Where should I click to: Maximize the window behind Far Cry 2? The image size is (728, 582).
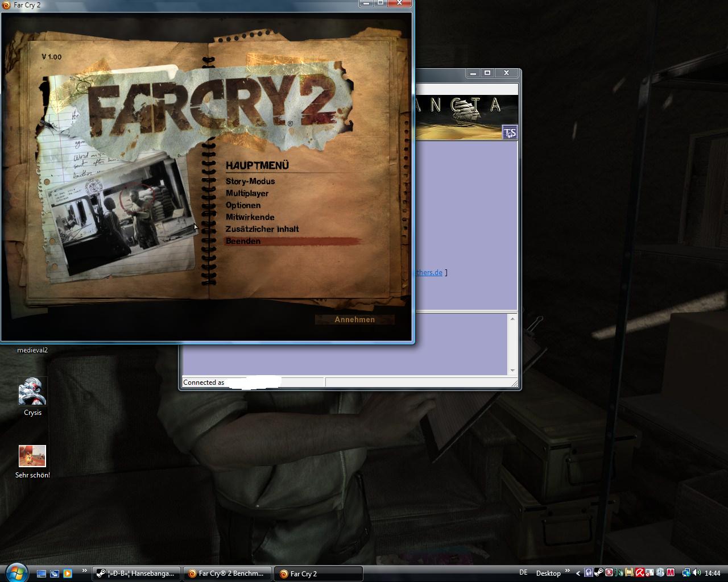tap(487, 73)
